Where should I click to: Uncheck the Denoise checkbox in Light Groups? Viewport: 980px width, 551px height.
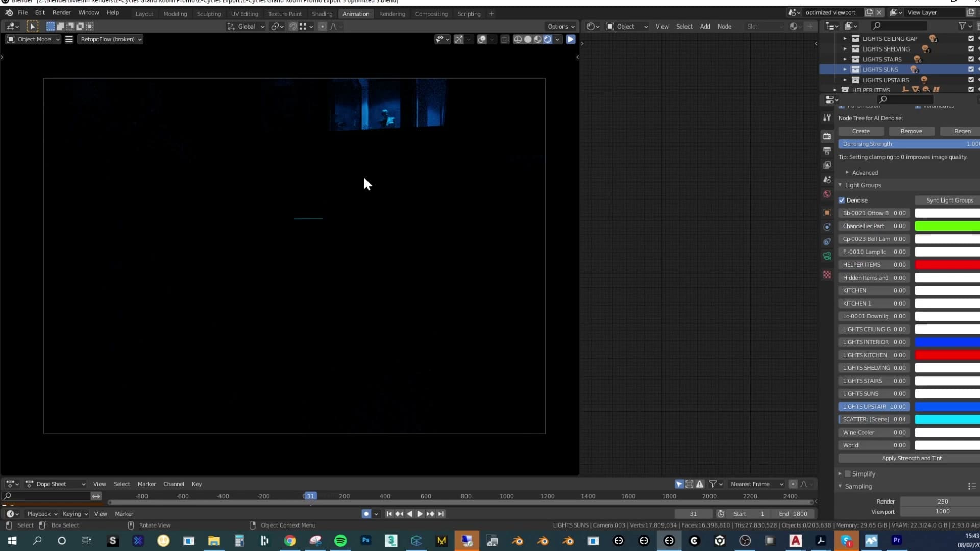pos(842,201)
